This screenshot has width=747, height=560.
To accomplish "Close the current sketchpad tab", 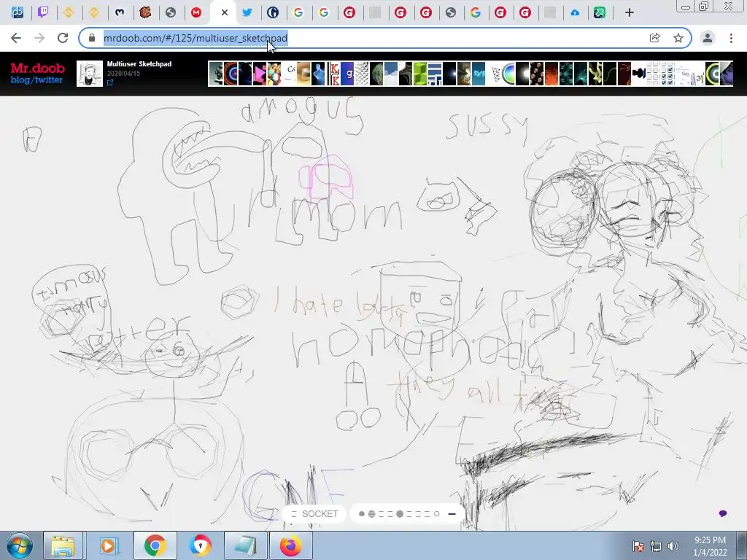I will [225, 12].
